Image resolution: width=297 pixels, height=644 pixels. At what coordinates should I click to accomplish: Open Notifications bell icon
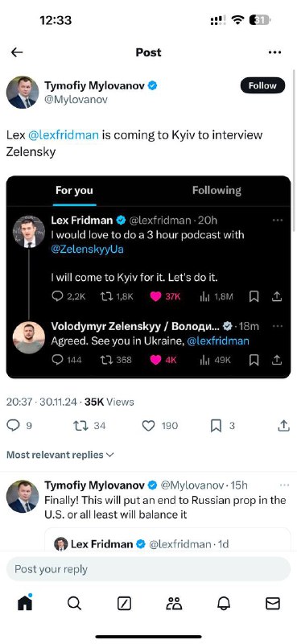[x=224, y=603]
